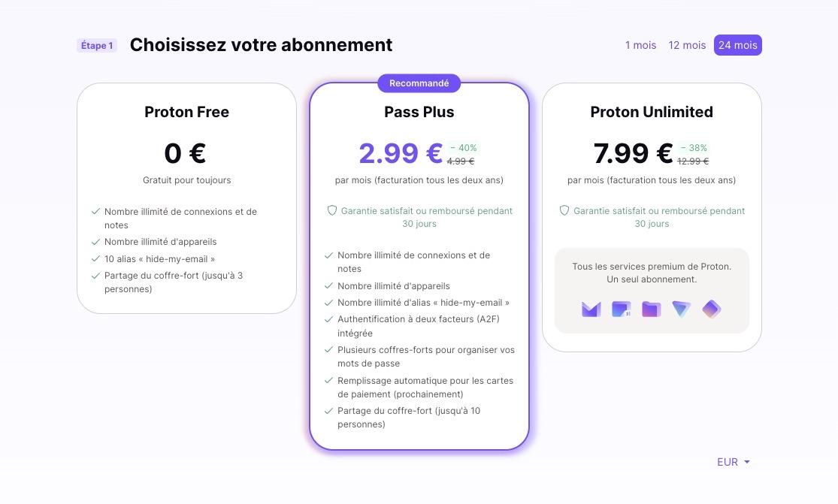Viewport: 838px width, 504px height.
Task: Click the 40% discount badge
Action: [464, 148]
